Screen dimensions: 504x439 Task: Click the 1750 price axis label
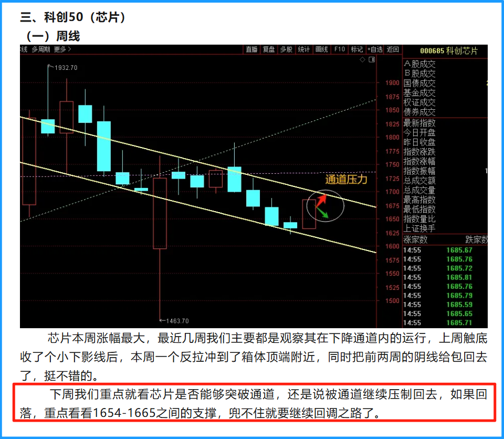[x=393, y=164]
